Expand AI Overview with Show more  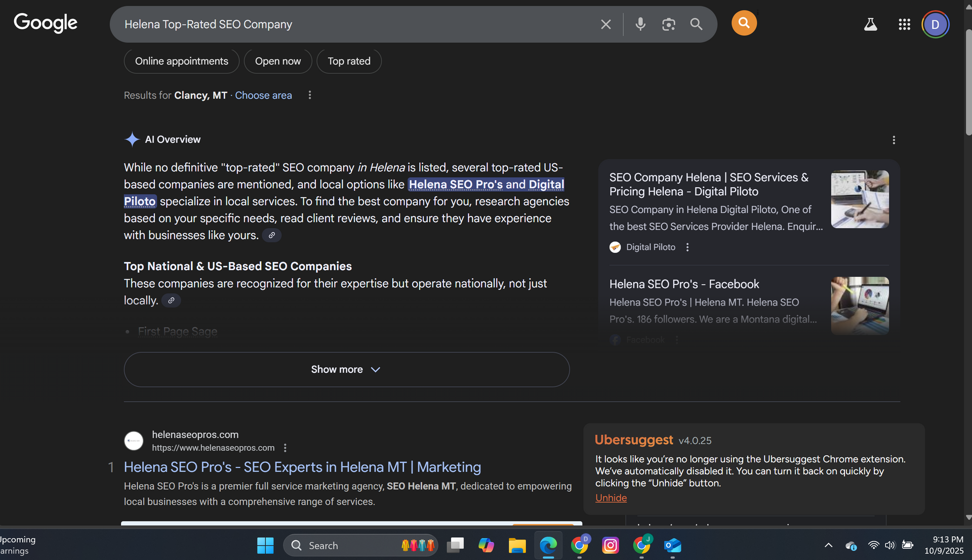coord(346,370)
